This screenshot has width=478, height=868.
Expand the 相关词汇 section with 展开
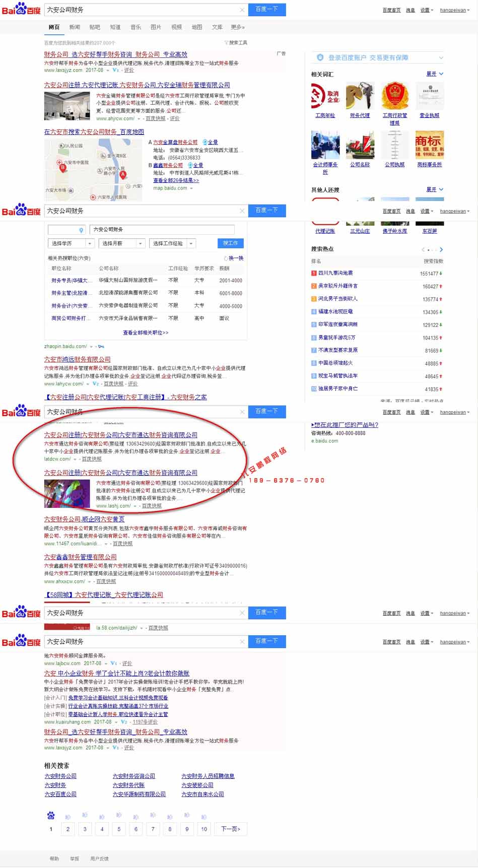tap(435, 74)
